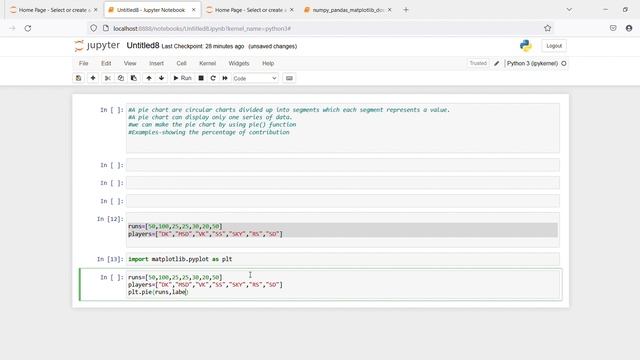Move selected cell down arrow
Screen dimensions: 640x360
[162, 78]
